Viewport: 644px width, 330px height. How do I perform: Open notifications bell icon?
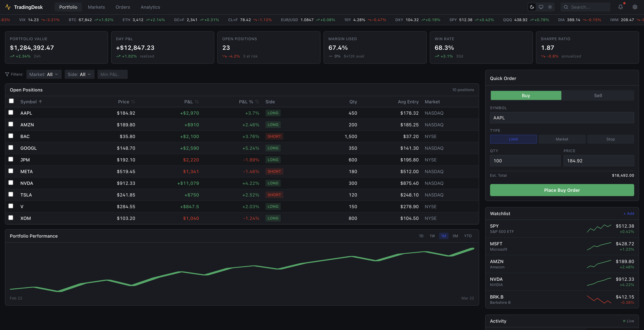(x=620, y=7)
